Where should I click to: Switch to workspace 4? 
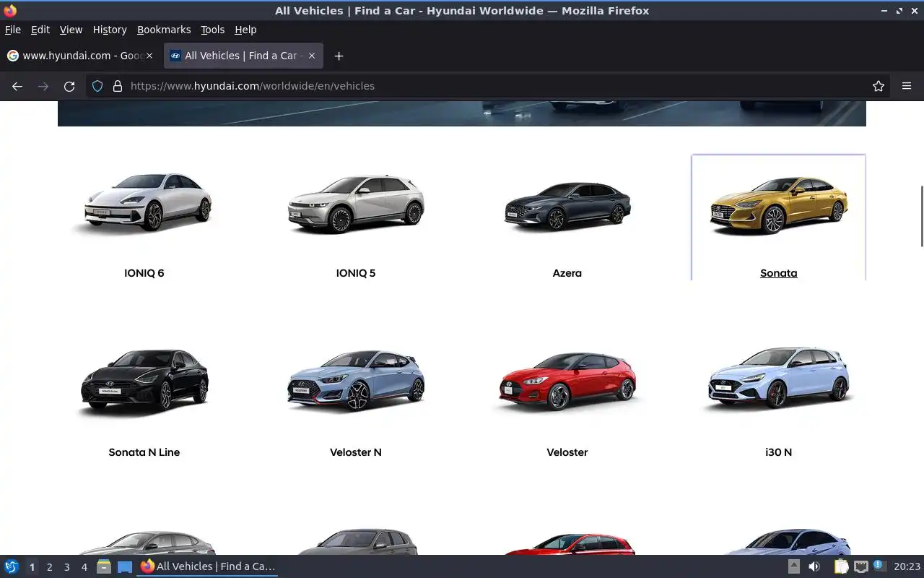click(84, 567)
